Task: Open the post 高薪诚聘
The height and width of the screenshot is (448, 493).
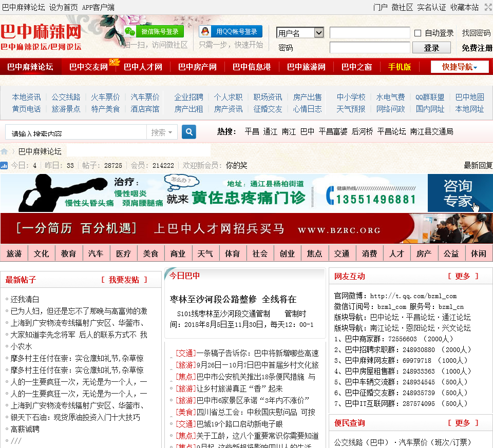Action: (x=25, y=429)
